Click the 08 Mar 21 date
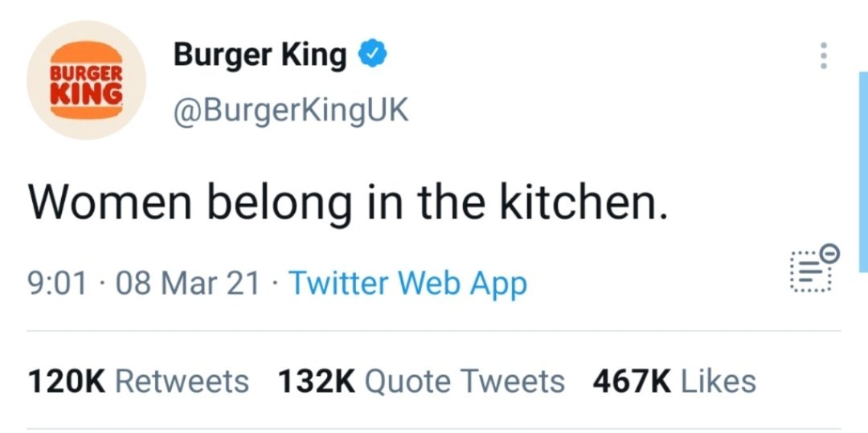Image resolution: width=868 pixels, height=433 pixels. [x=188, y=284]
